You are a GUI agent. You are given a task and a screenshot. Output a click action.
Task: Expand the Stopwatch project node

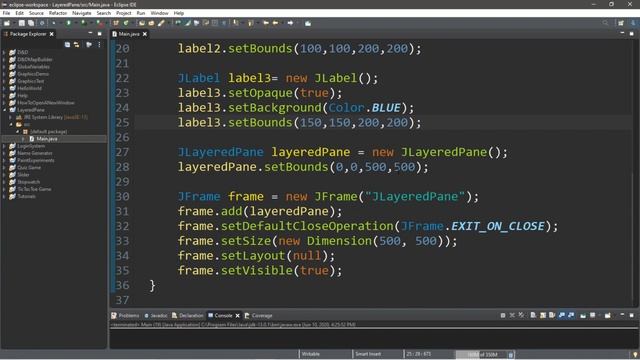[x=4, y=182]
